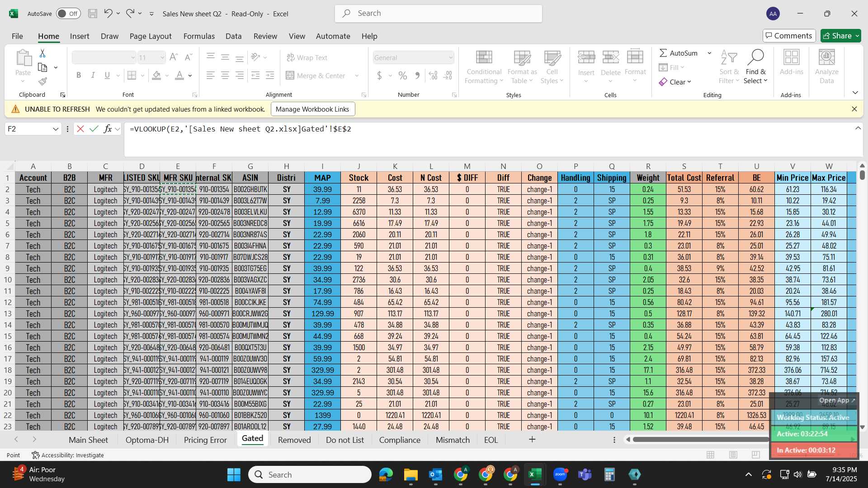Open the Name Box dropdown

(x=56, y=129)
